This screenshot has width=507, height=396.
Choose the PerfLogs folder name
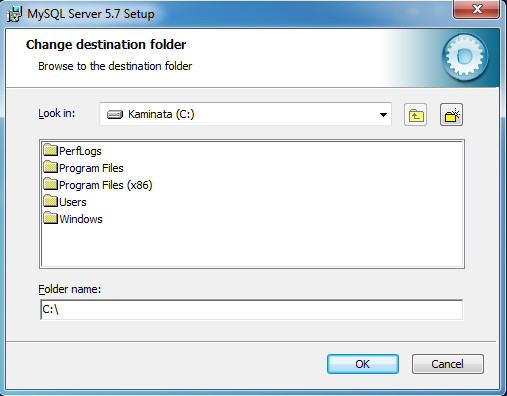coord(80,151)
